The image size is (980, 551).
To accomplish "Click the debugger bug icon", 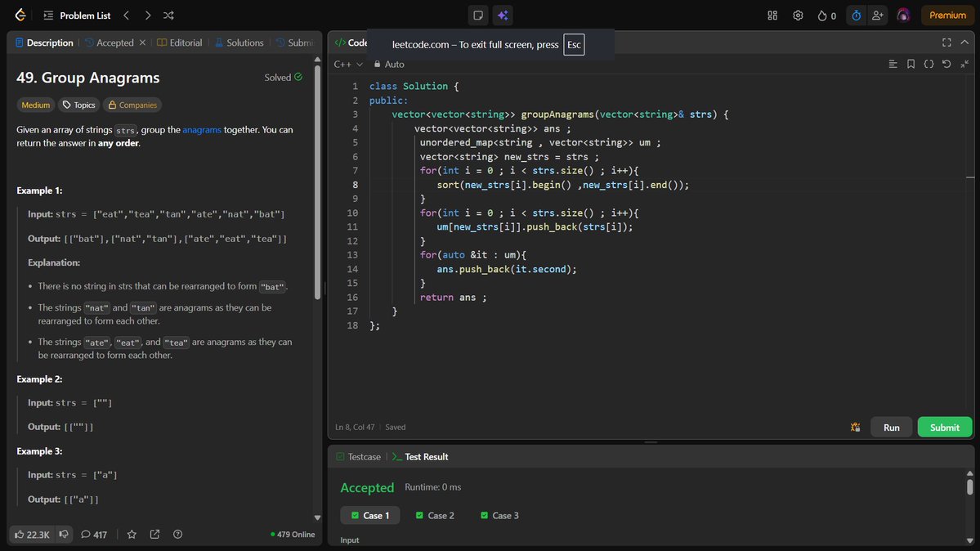I will 855,428.
